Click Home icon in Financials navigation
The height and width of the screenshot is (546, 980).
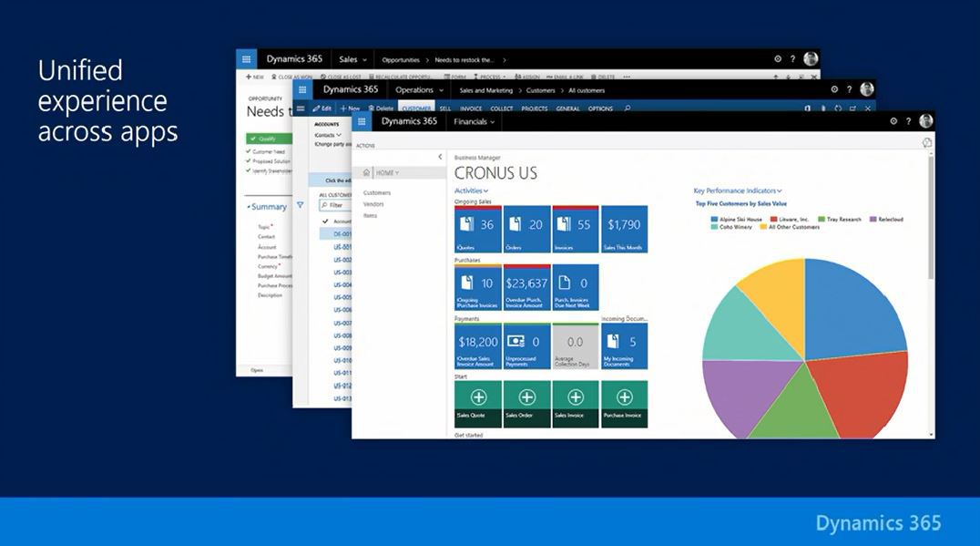[366, 172]
